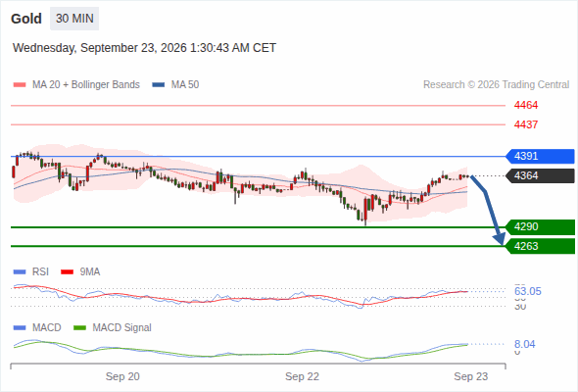Click the blue downward forecast arrow
The width and height of the screenshot is (578, 392).
(489, 210)
